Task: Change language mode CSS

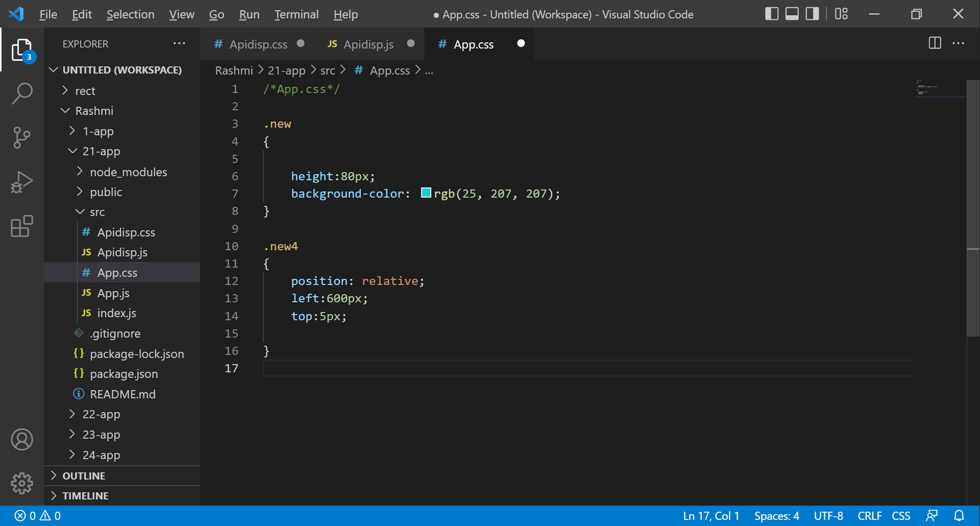Action: click(901, 516)
